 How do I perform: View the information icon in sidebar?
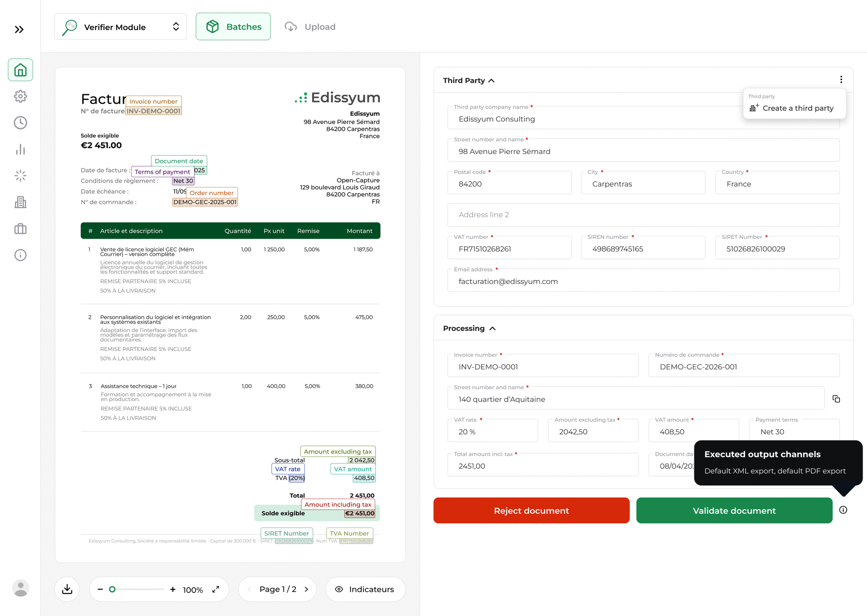[20, 255]
